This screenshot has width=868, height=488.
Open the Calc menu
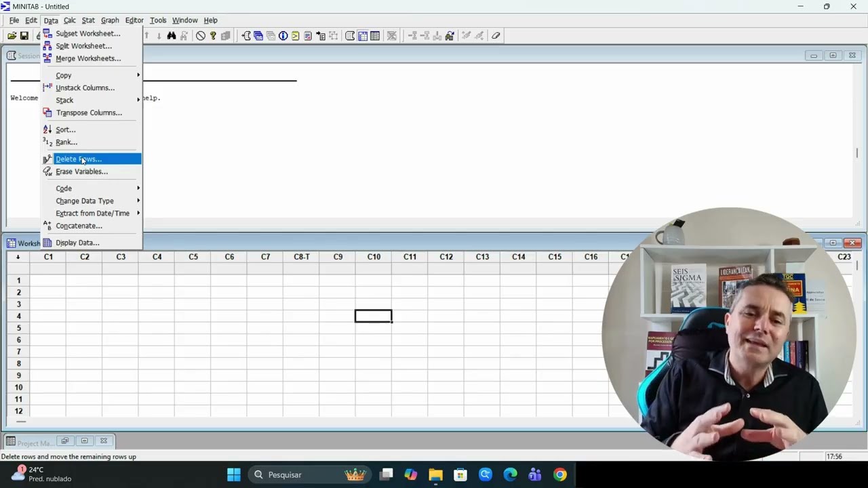[x=70, y=20]
